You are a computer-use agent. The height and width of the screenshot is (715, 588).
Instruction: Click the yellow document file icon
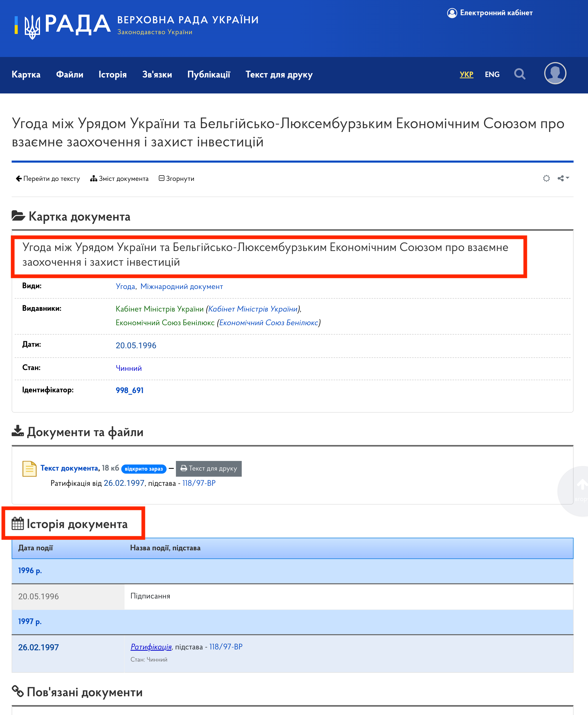coord(29,469)
